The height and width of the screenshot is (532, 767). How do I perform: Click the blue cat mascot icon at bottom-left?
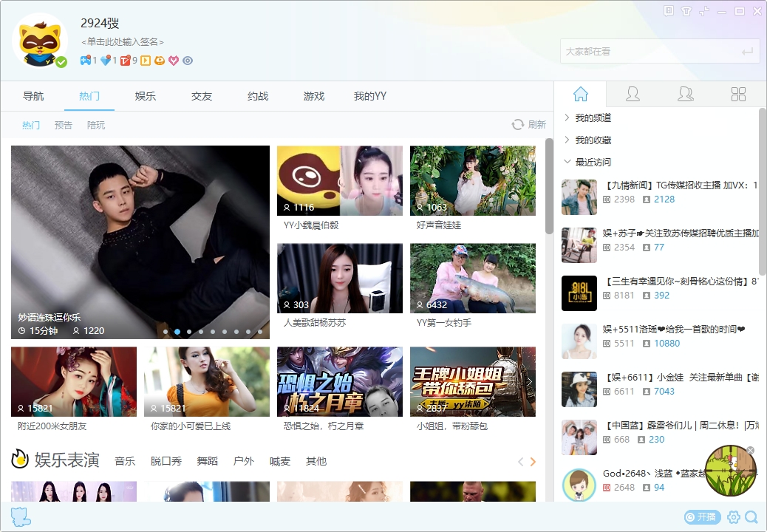[x=21, y=516]
